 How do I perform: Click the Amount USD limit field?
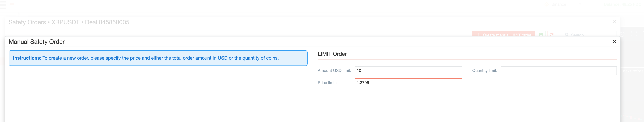(408, 71)
